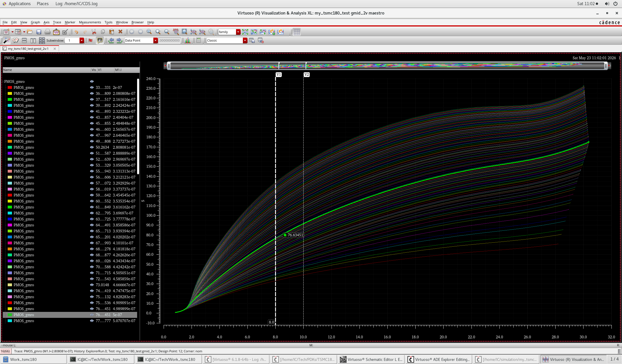Image resolution: width=622 pixels, height=364 pixels.
Task: Open the family plot mode dropdown
Action: [238, 32]
